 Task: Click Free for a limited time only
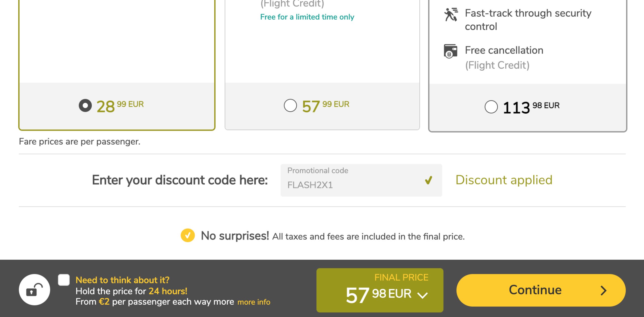[307, 17]
